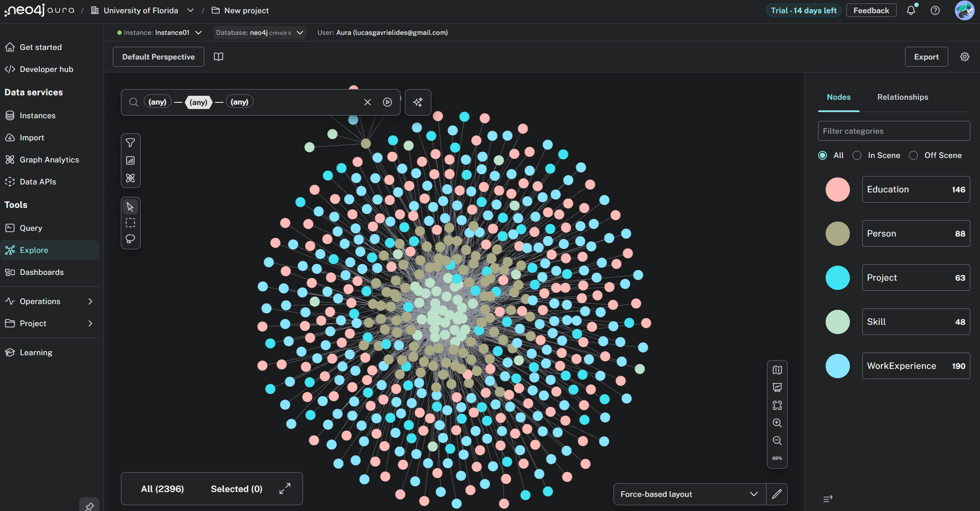This screenshot has width=980, height=511.
Task: Choose the rectangular box select tool
Action: (x=130, y=223)
